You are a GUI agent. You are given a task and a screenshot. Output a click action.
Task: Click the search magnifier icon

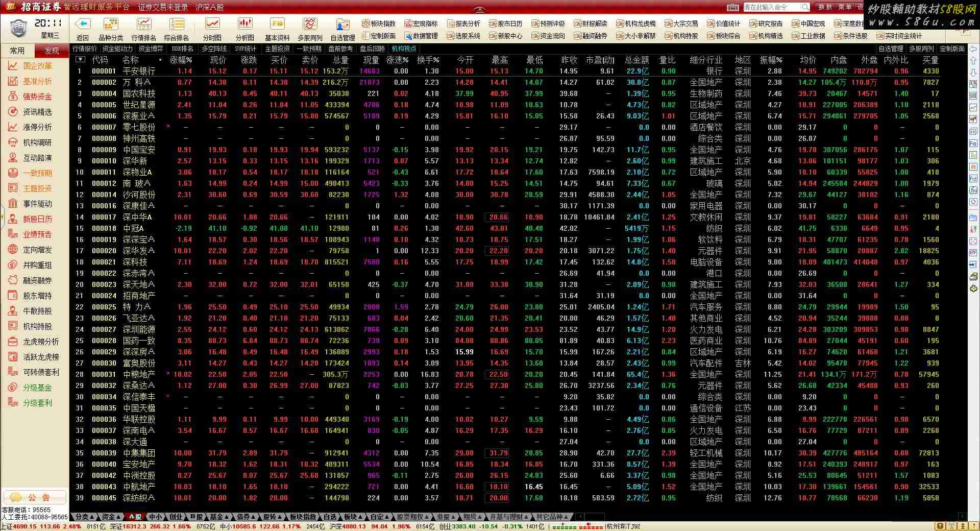coord(805,7)
